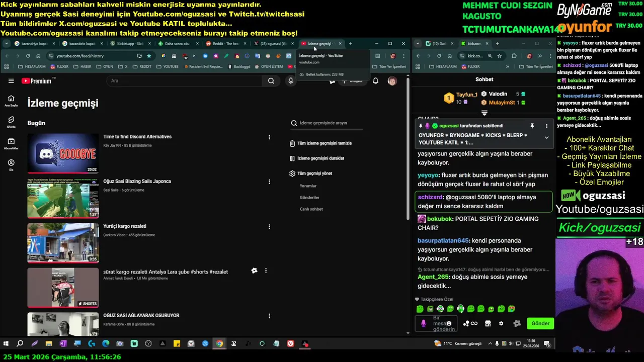Open three-dot menu of pinned message

pyautogui.click(x=546, y=126)
